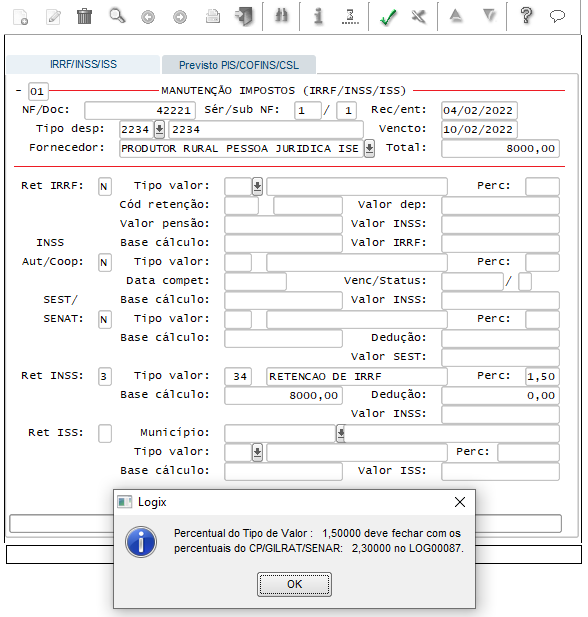
Task: Close the Logix message dialog
Action: point(460,502)
